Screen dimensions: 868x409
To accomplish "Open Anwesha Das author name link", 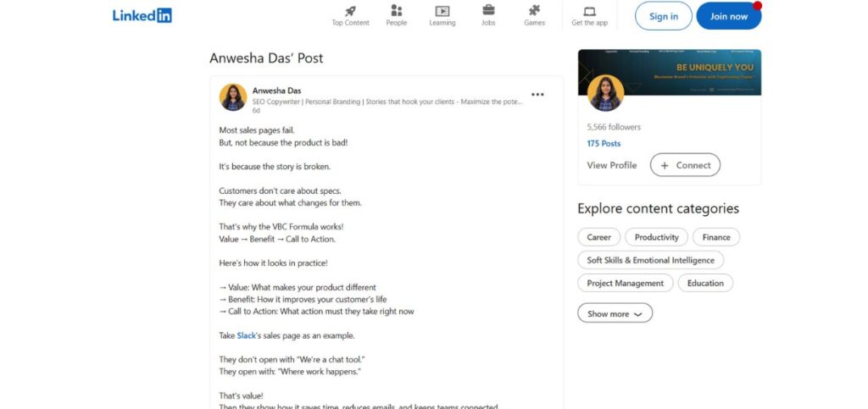I will (x=277, y=91).
